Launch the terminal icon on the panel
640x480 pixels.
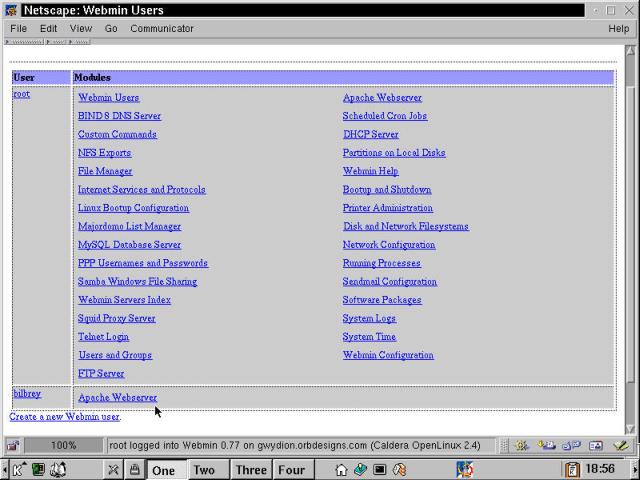(380, 469)
